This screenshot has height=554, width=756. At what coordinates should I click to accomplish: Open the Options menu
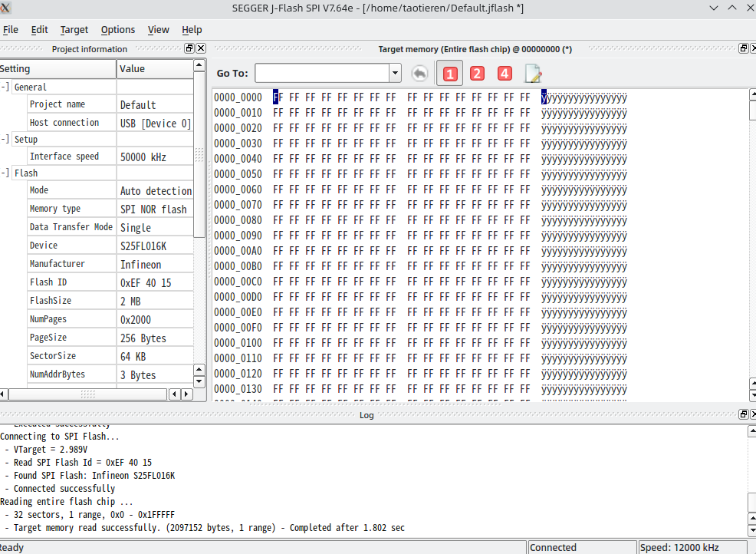coord(117,29)
